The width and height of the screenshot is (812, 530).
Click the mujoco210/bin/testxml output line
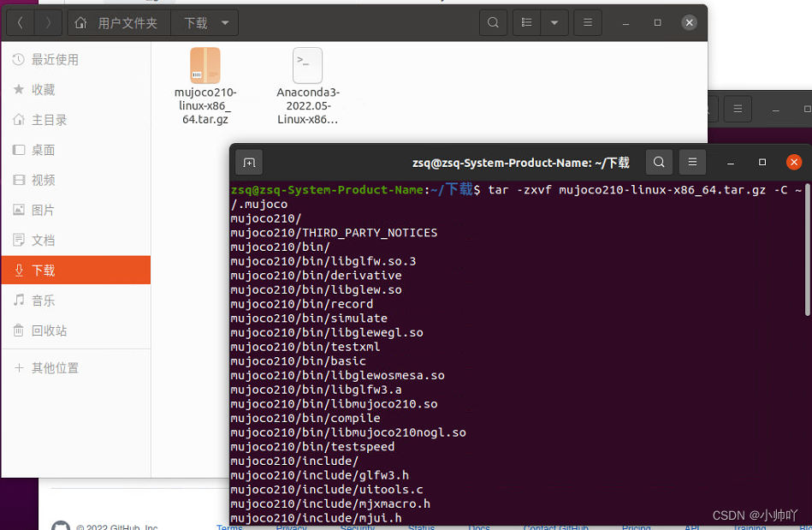pyautogui.click(x=305, y=347)
